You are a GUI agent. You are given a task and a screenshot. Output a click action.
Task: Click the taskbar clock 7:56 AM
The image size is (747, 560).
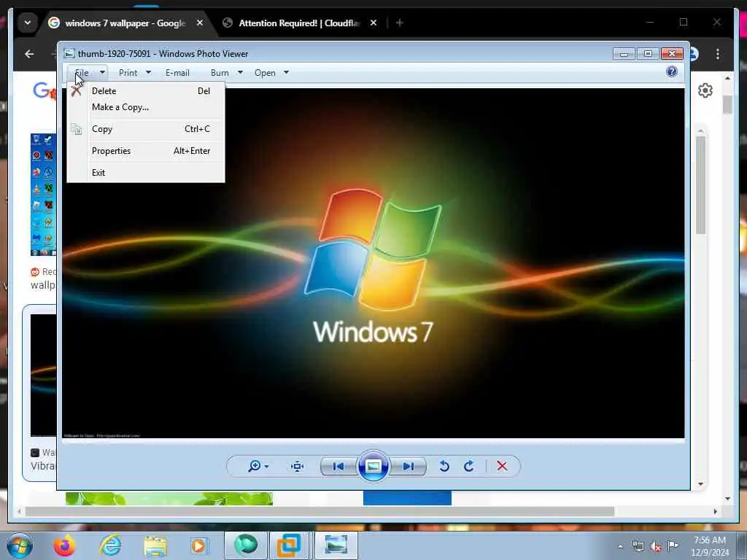[x=710, y=546]
